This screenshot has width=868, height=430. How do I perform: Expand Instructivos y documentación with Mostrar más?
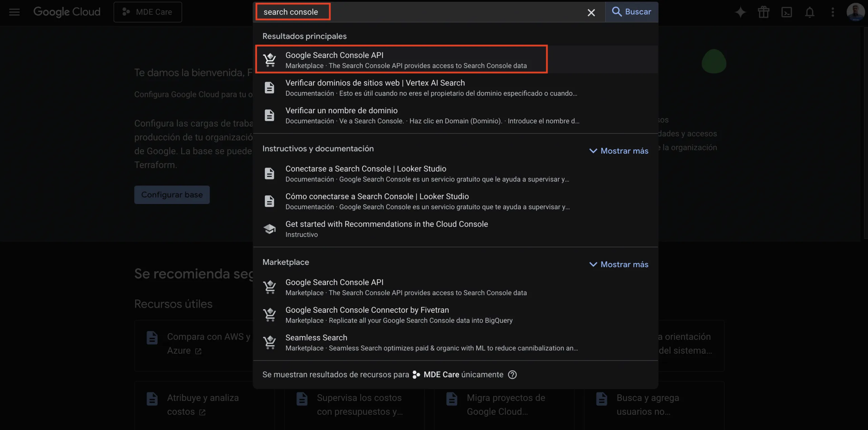[618, 151]
